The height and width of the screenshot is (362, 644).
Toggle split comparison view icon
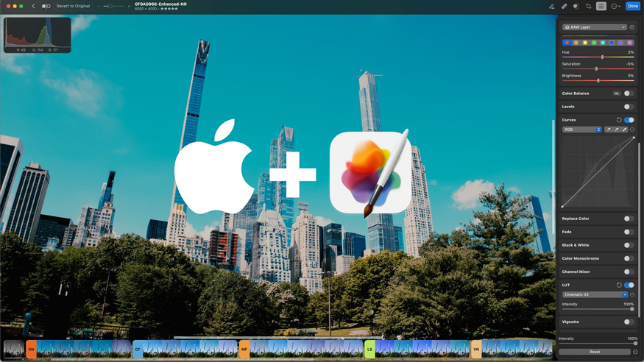[x=46, y=6]
